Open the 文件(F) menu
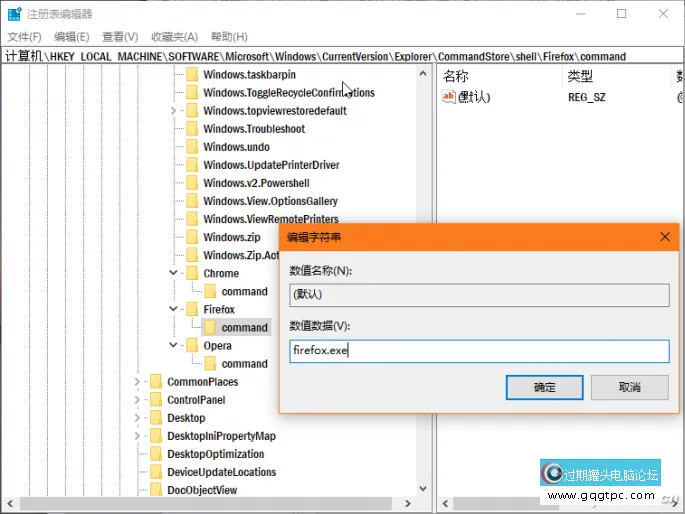The width and height of the screenshot is (685, 514). click(x=24, y=36)
